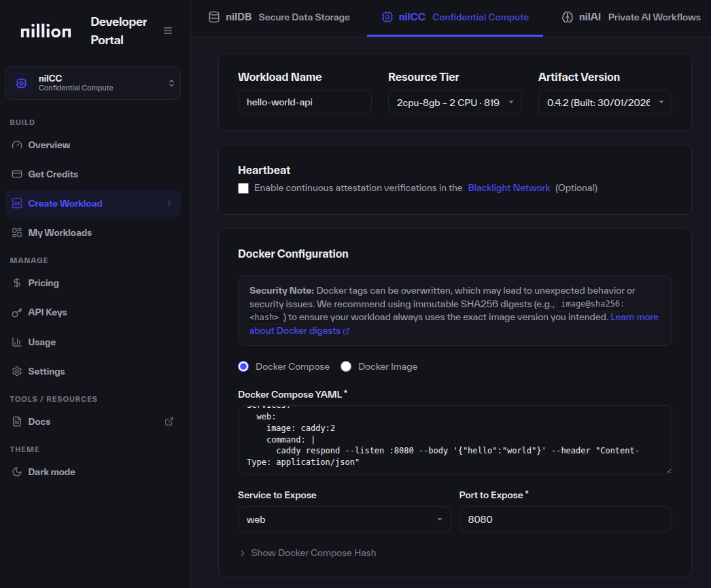Click the Settings gear icon in sidebar
Image resolution: width=711 pixels, height=588 pixels.
tap(17, 371)
